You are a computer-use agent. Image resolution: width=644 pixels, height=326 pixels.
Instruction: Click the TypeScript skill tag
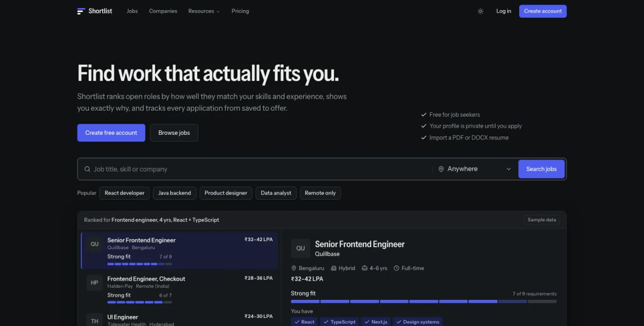(x=339, y=322)
